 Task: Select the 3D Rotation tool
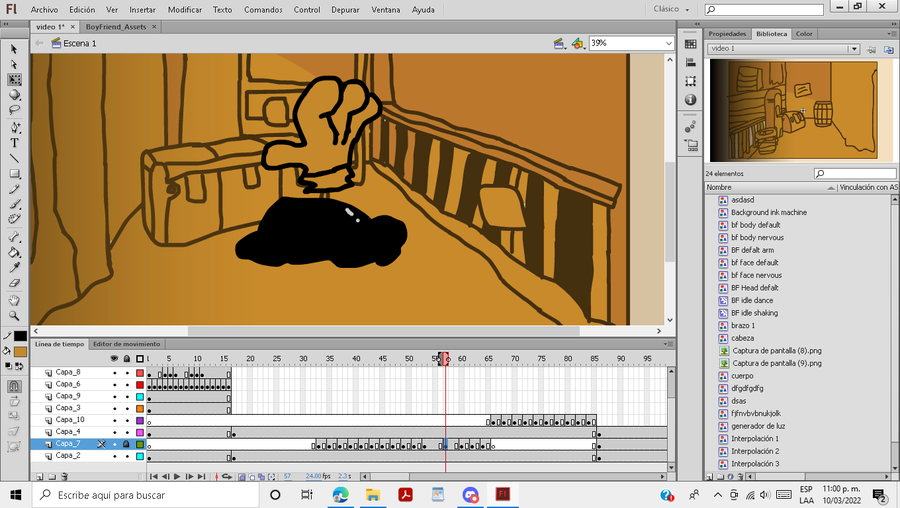pos(14,95)
